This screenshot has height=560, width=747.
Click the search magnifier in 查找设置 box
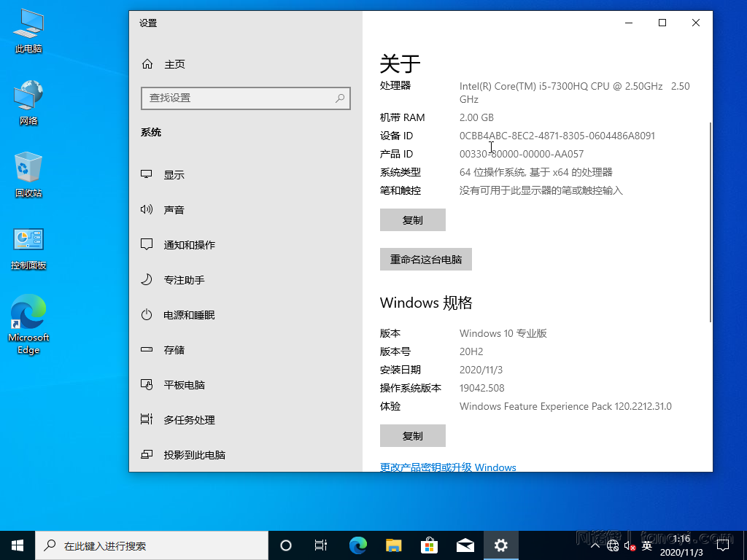point(340,98)
